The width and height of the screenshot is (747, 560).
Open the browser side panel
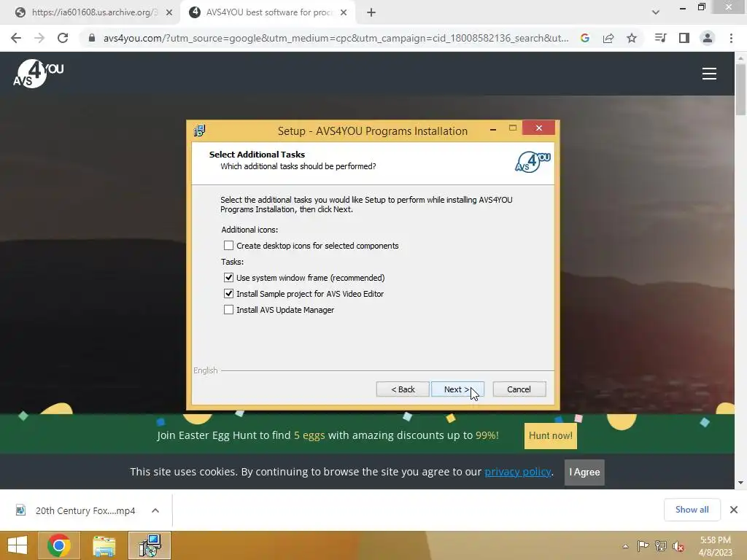[684, 38]
